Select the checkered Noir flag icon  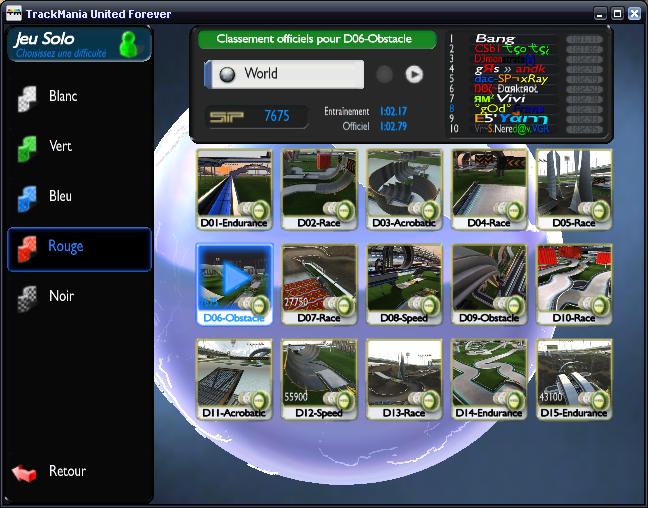(27, 297)
